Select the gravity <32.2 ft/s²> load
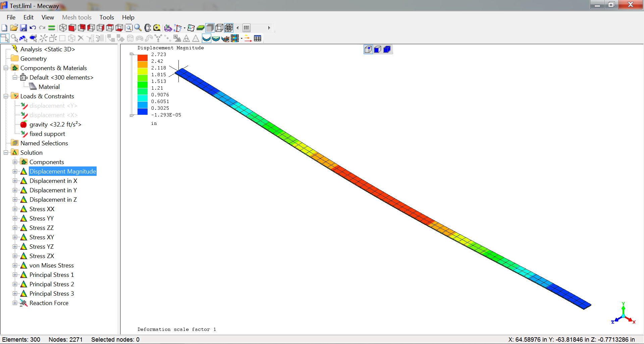The image size is (644, 344). [55, 125]
